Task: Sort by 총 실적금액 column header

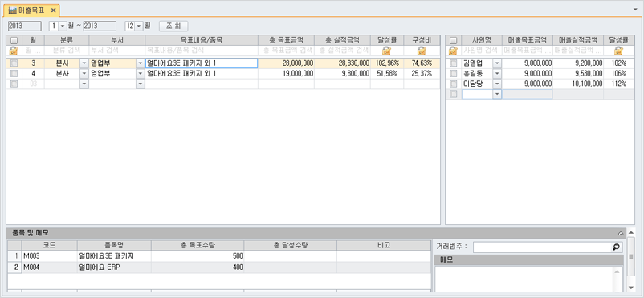Action: coord(343,40)
